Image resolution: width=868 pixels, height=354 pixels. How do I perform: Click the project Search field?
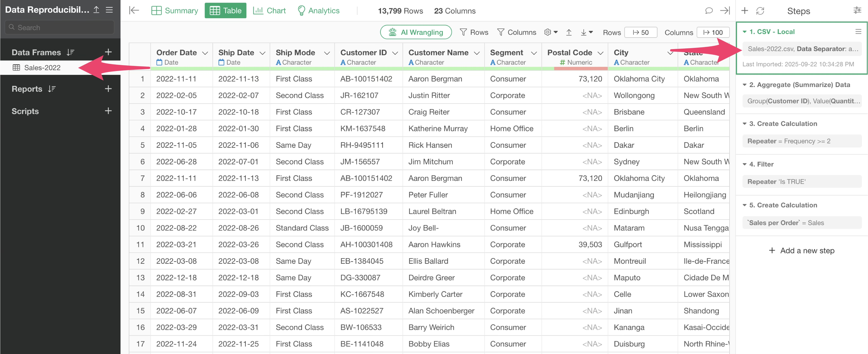[60, 28]
